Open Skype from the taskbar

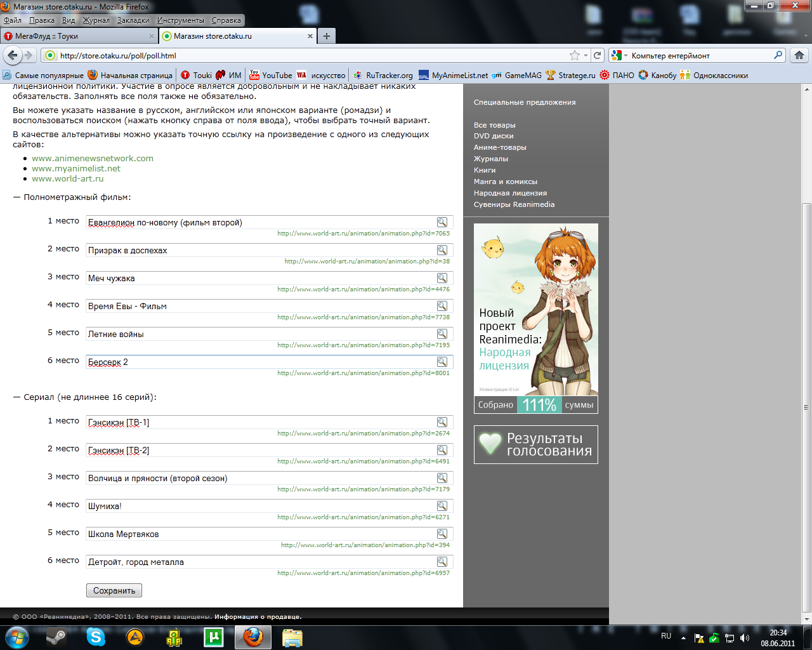pyautogui.click(x=96, y=637)
